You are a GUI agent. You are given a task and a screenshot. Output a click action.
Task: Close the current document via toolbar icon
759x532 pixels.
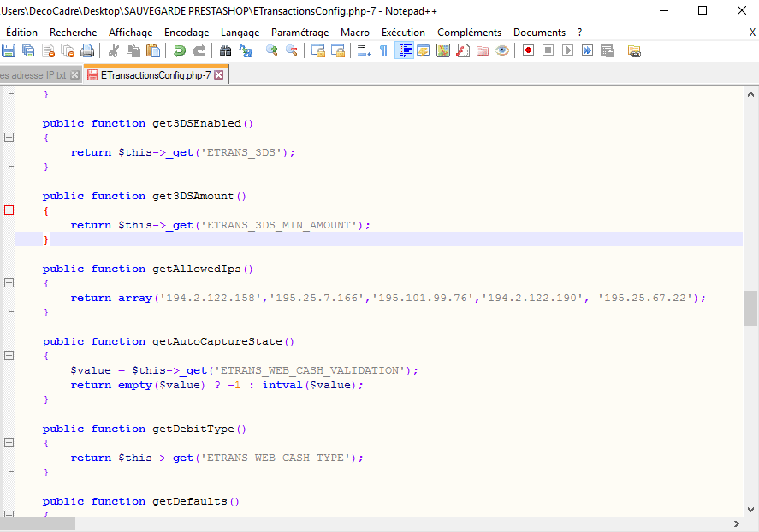[48, 50]
